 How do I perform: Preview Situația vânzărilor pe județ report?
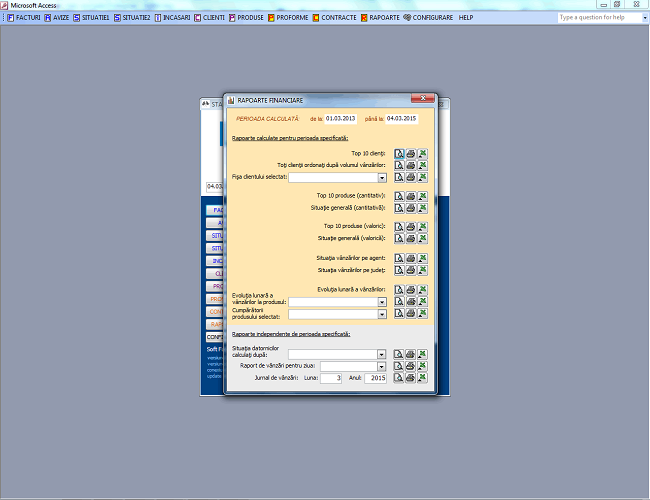click(399, 270)
